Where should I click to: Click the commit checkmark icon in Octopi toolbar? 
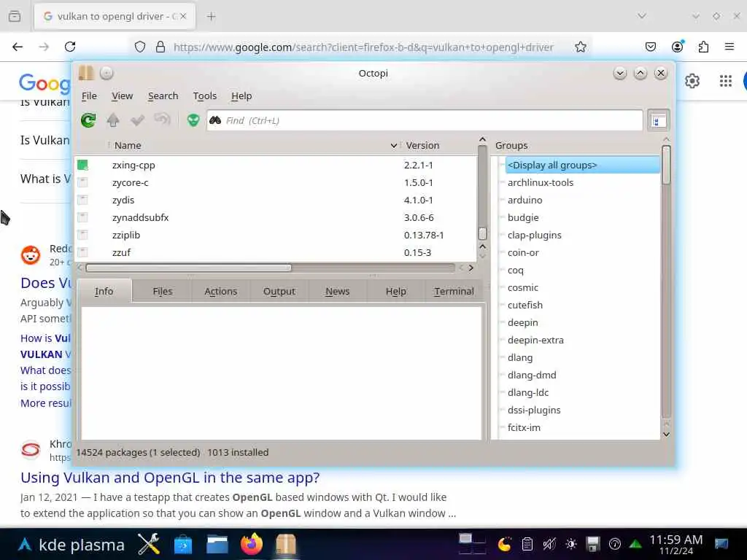click(x=137, y=120)
